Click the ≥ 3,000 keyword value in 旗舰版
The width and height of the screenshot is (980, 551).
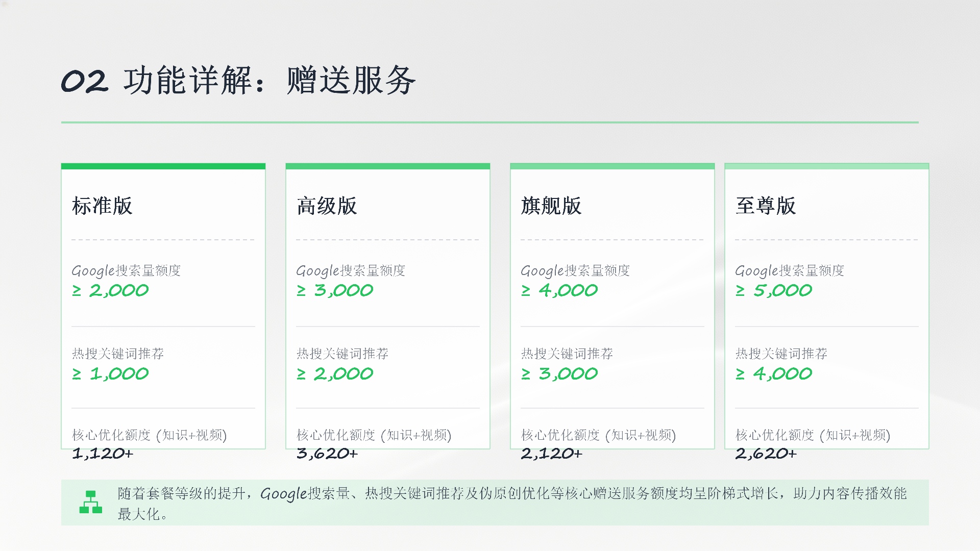coord(559,374)
